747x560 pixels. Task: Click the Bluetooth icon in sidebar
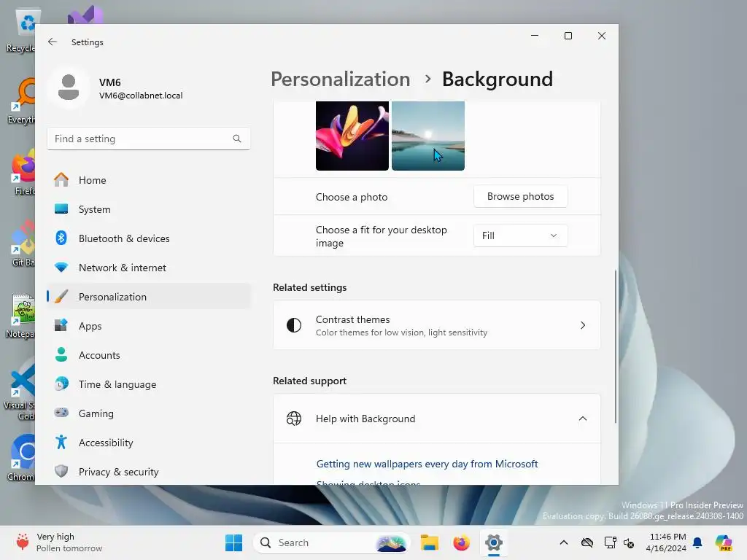61,238
